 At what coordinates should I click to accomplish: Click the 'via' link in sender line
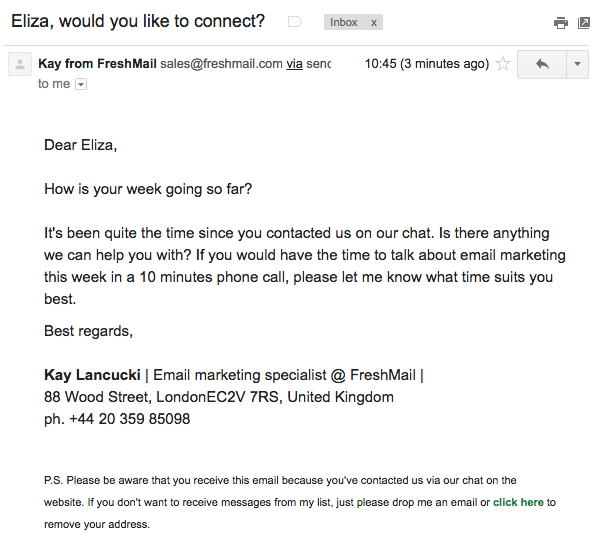coord(294,63)
